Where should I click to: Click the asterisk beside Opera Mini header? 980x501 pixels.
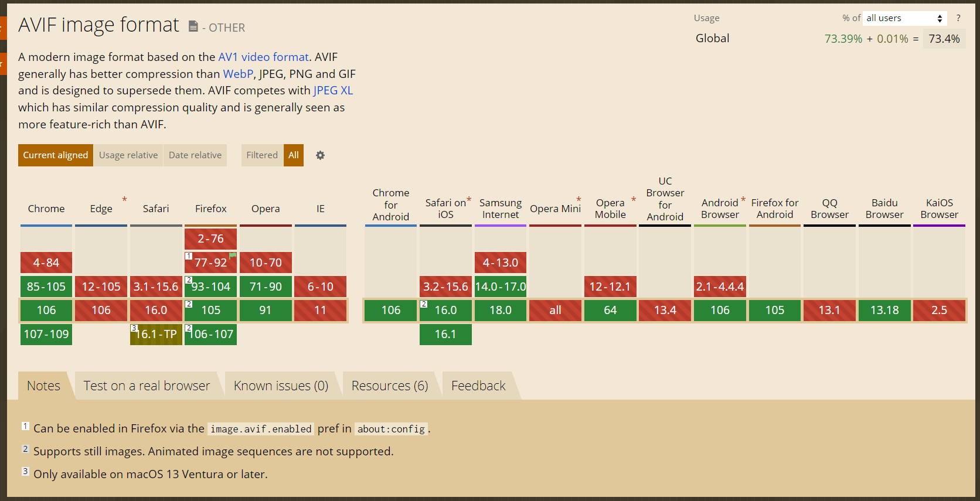click(x=579, y=199)
